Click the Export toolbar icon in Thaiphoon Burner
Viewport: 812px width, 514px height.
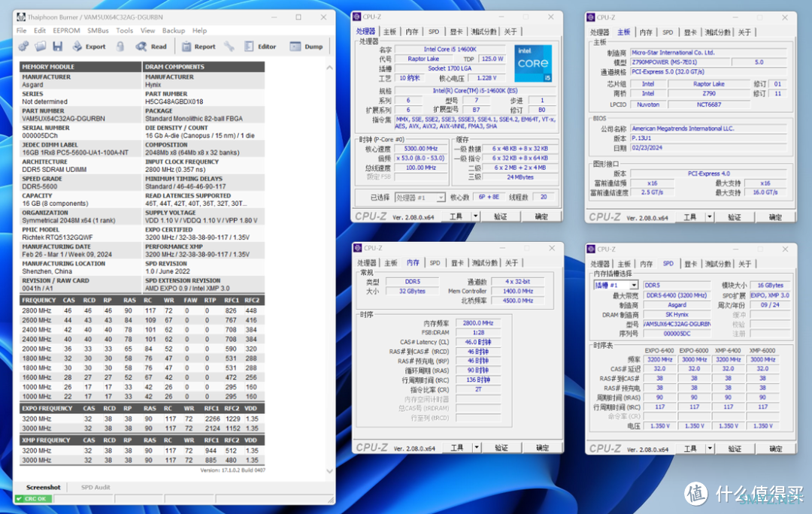click(77, 47)
